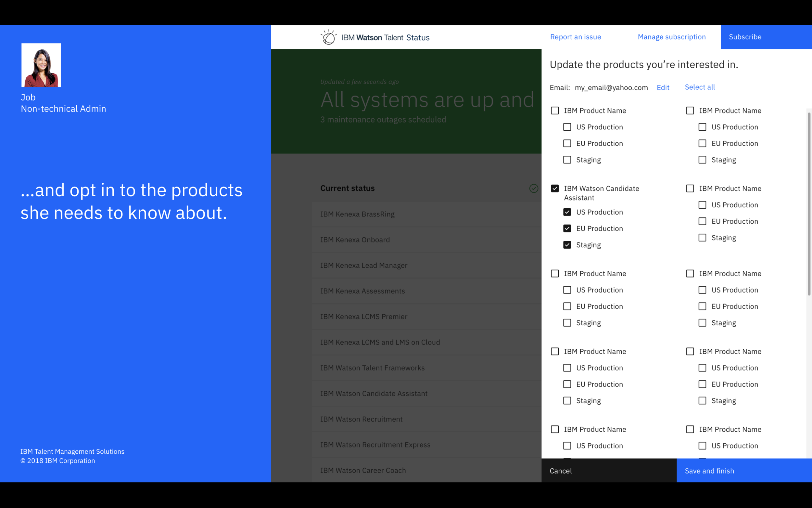
Task: Open the Report an issue link
Action: [575, 37]
